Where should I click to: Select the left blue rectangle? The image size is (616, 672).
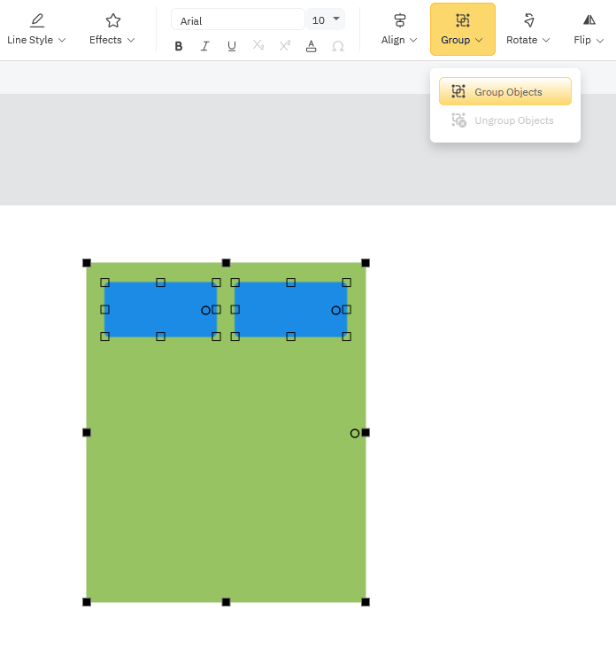click(161, 309)
